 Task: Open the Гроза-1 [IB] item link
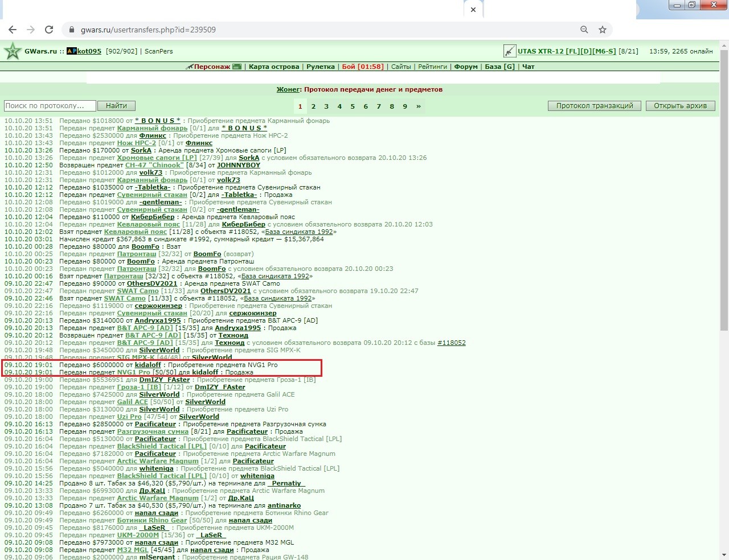tap(140, 387)
